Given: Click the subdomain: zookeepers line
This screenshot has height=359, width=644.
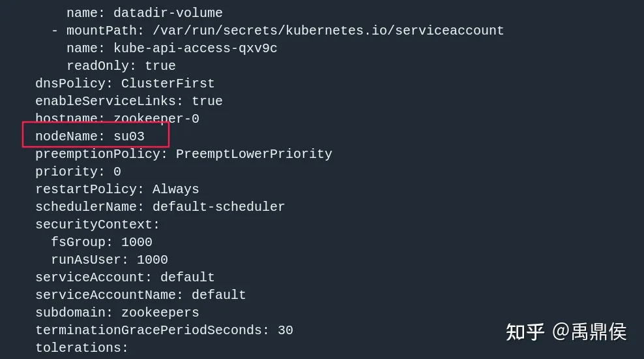Looking at the screenshot, I should click(x=117, y=313).
